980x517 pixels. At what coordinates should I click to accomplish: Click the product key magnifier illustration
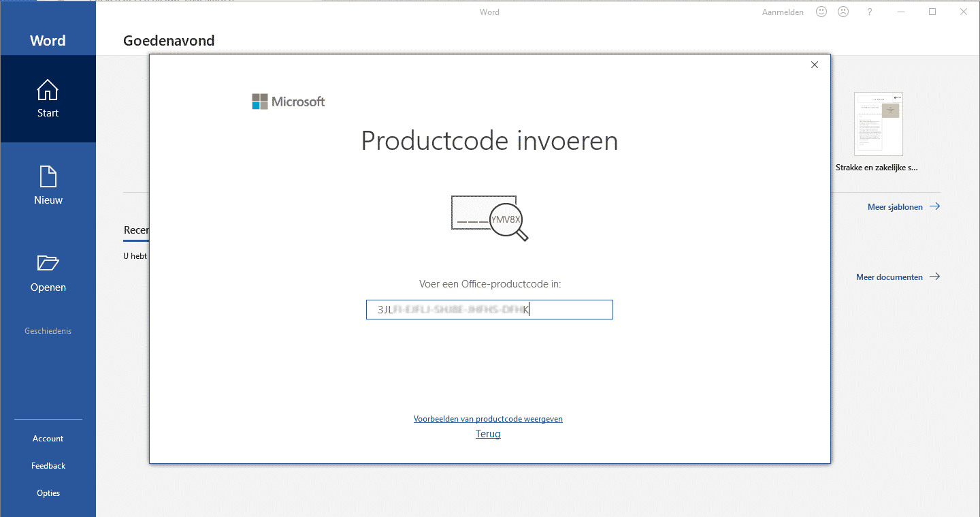(490, 217)
